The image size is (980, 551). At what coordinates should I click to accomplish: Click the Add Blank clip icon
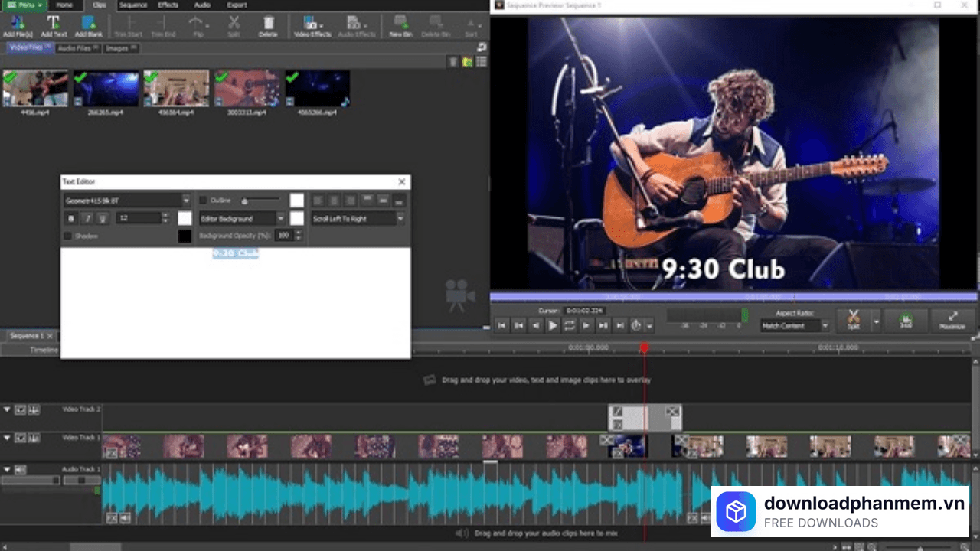89,26
